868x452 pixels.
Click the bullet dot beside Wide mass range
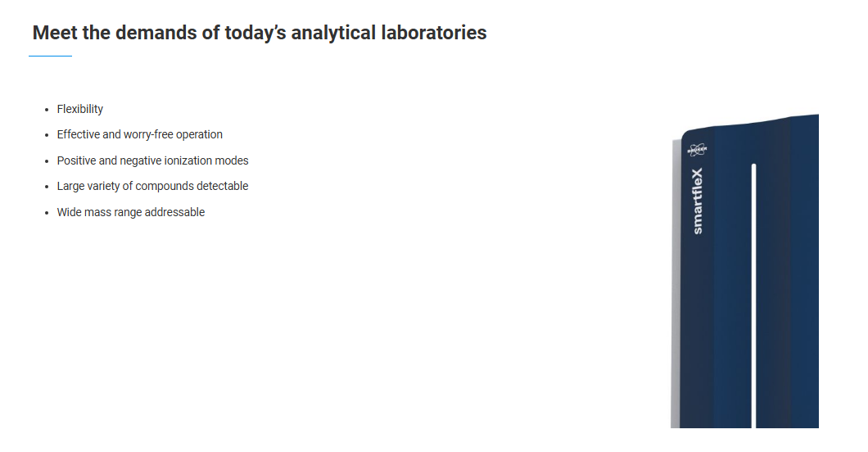[47, 212]
